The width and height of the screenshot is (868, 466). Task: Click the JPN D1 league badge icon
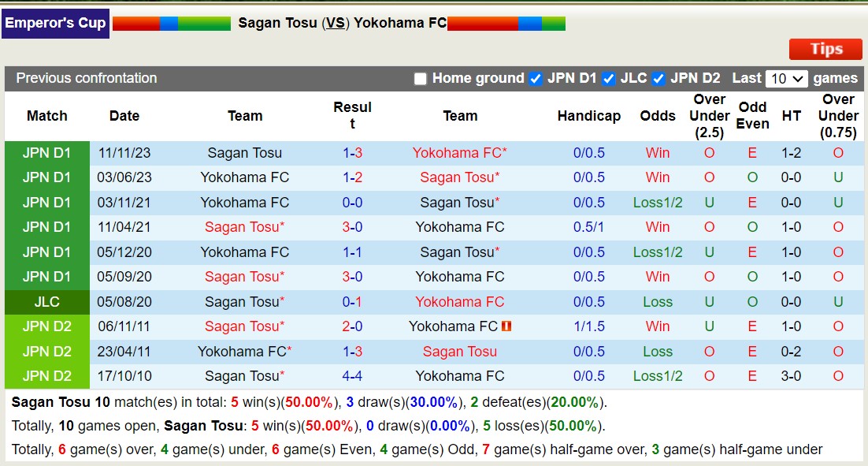tap(47, 152)
